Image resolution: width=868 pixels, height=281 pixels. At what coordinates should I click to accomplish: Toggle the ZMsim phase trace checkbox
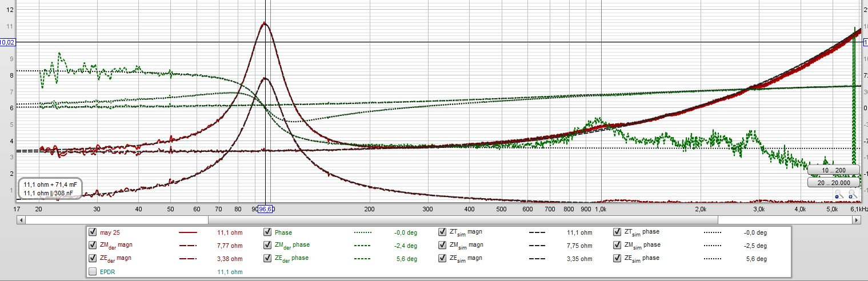coord(617,246)
